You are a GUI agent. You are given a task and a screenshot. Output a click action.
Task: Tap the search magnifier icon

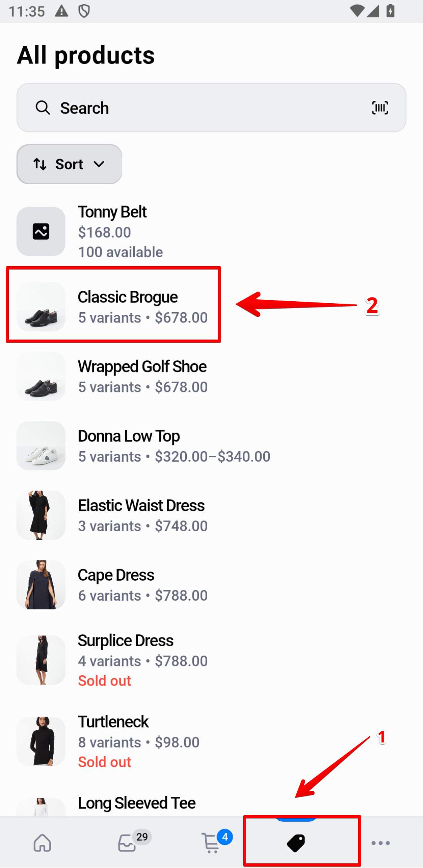tap(43, 108)
